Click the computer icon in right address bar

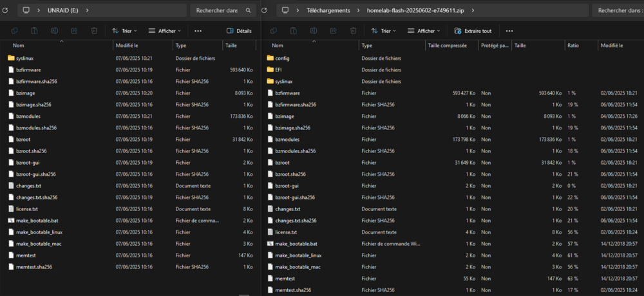[285, 10]
